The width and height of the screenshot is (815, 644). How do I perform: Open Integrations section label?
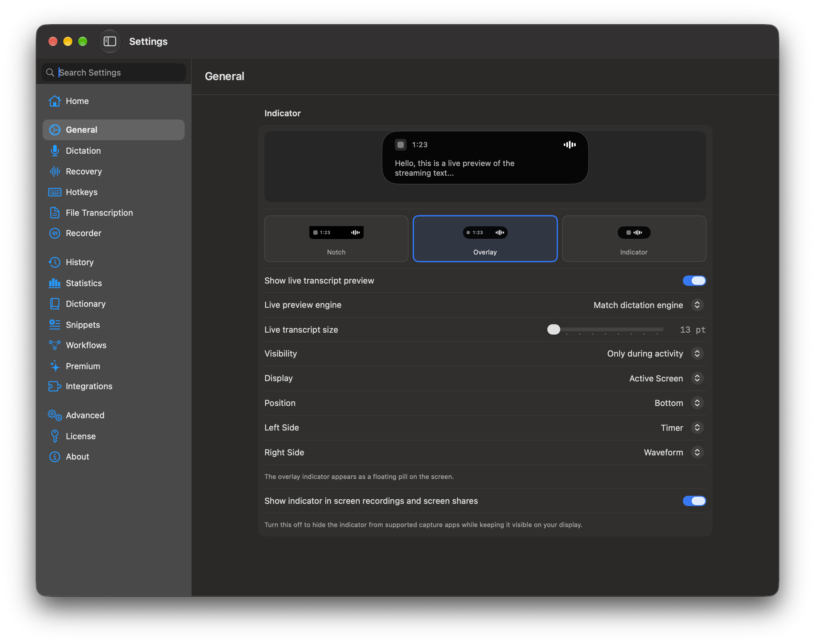(89, 386)
